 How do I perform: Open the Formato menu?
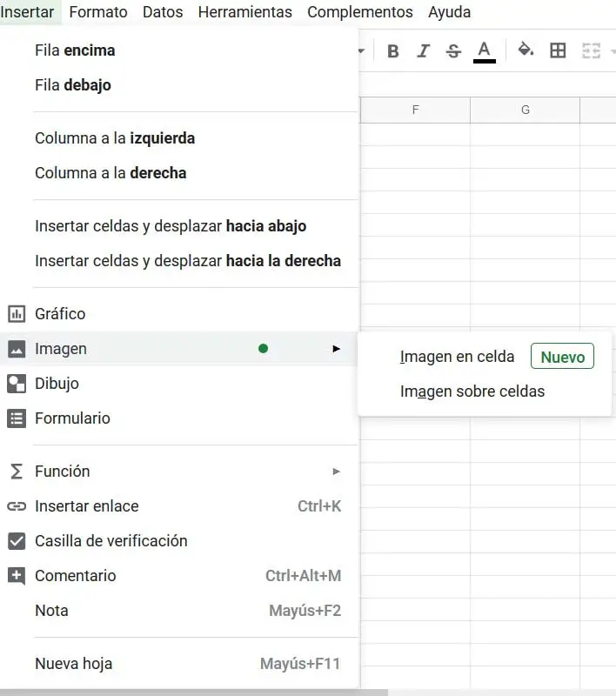click(97, 12)
